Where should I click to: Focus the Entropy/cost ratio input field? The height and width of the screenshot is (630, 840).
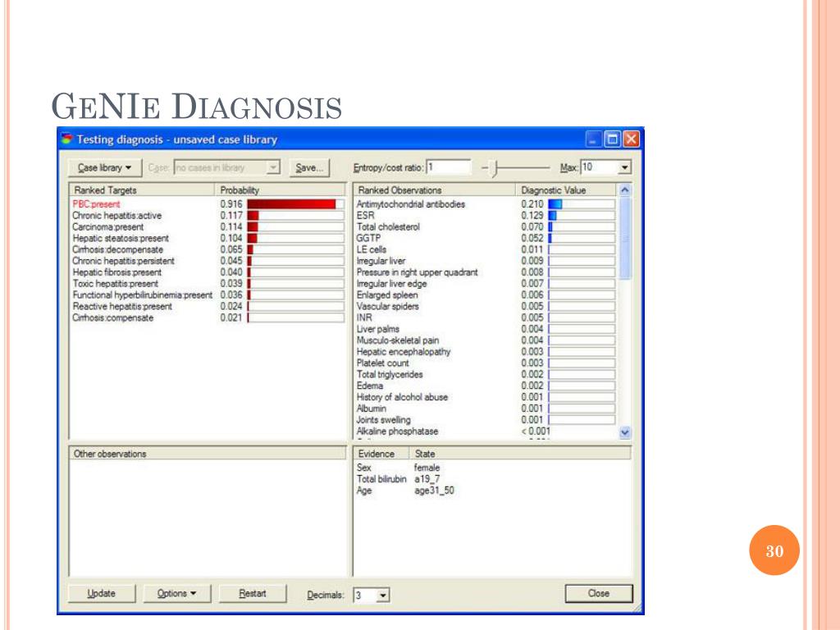pyautogui.click(x=449, y=167)
